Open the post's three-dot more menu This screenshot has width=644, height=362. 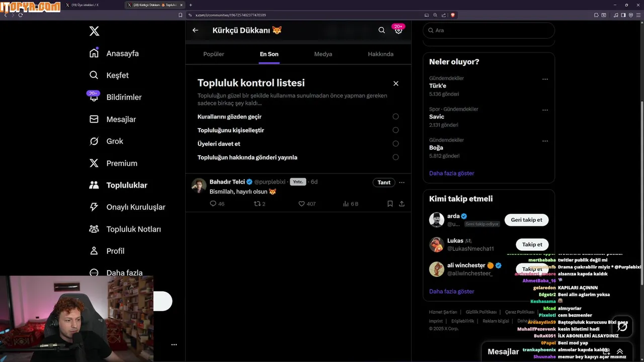(x=401, y=183)
